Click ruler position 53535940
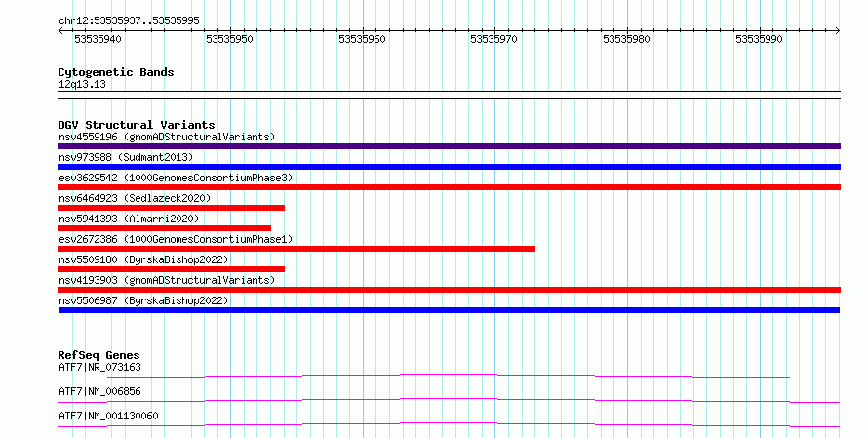Image resolution: width=868 pixels, height=438 pixels. pyautogui.click(x=98, y=39)
